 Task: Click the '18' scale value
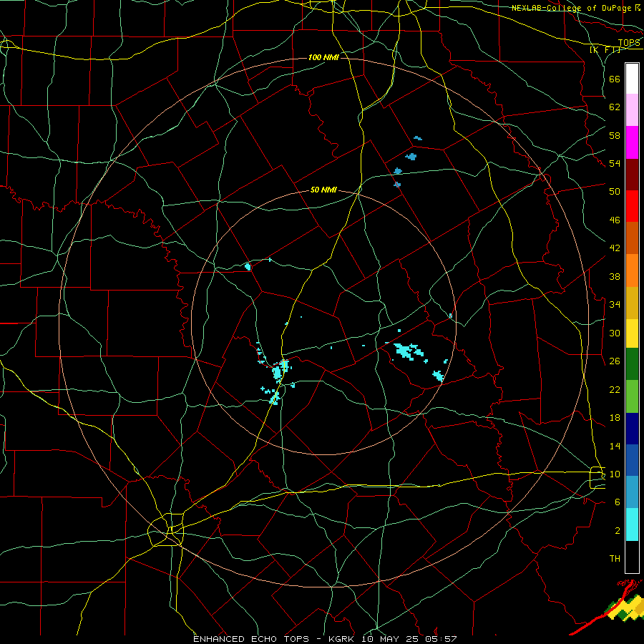tap(615, 418)
